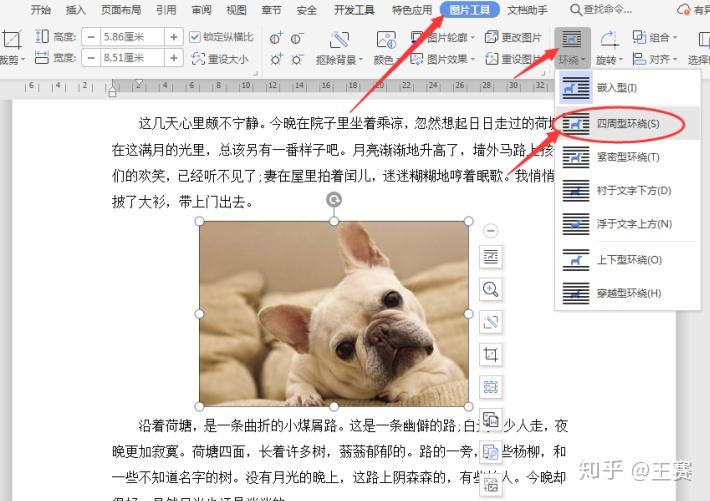Image resolution: width=710 pixels, height=501 pixels.
Task: Choose 嵌入型(I) wrap option
Action: click(628, 88)
